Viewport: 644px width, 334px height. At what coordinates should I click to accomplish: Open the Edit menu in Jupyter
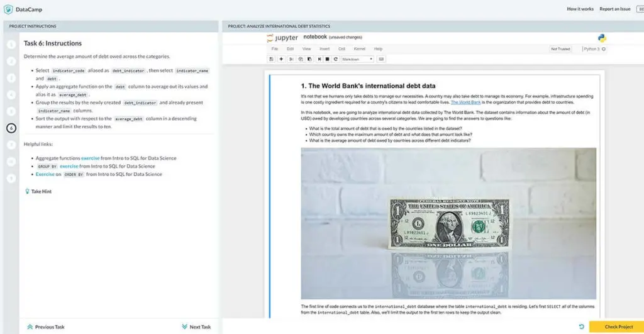tap(290, 49)
